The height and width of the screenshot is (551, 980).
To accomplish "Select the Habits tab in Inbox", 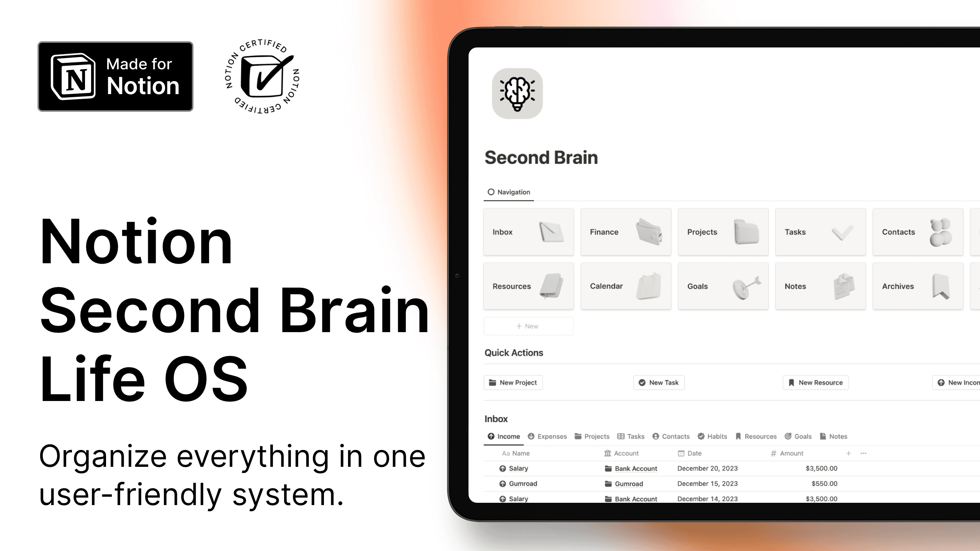I will [x=715, y=437].
